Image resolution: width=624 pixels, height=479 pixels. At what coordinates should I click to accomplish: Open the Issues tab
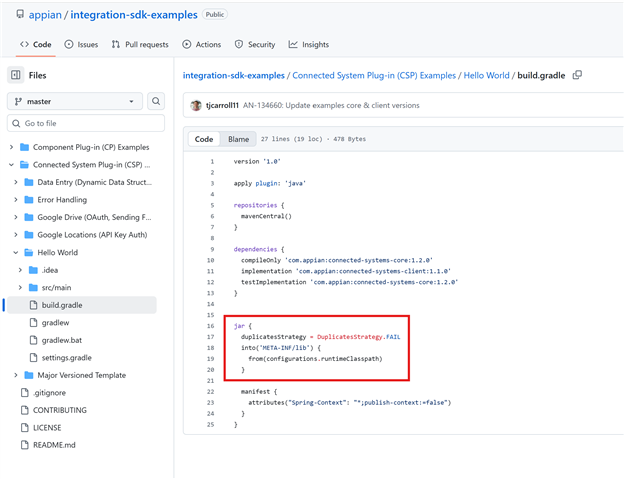(81, 45)
